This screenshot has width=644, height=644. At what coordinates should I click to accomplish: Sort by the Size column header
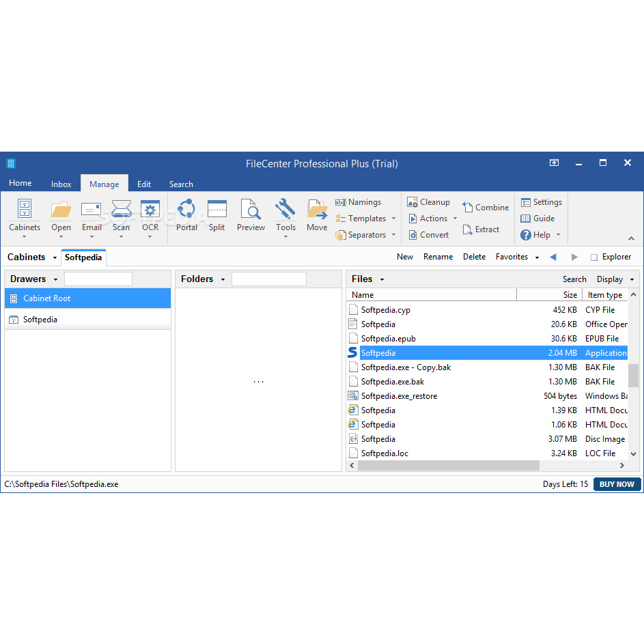click(549, 295)
